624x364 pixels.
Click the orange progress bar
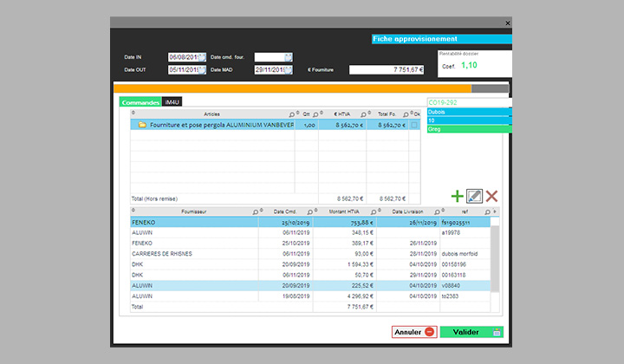point(295,88)
